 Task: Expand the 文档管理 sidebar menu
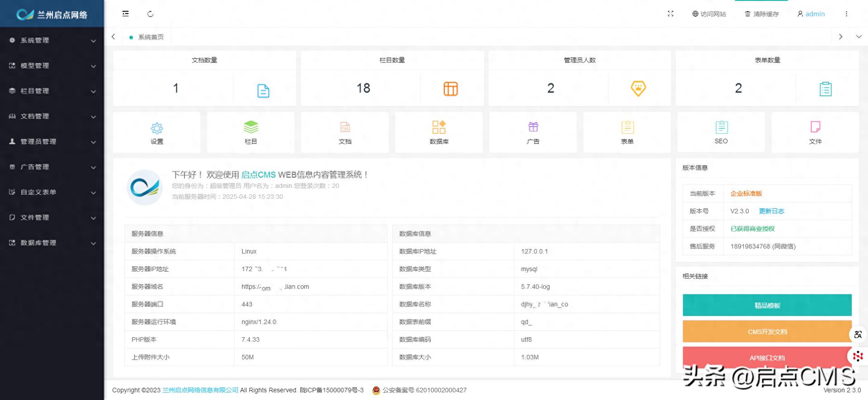point(52,116)
